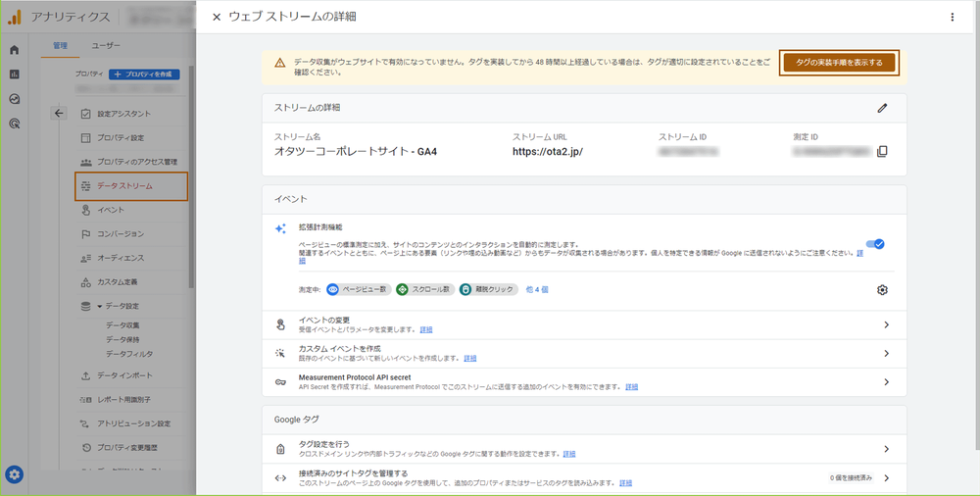Click the Analytics logo icon

point(15,17)
